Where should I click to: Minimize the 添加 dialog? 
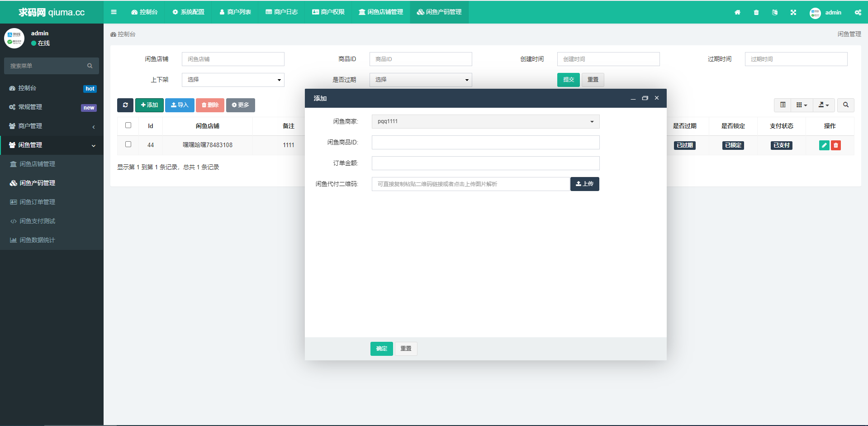coord(633,98)
